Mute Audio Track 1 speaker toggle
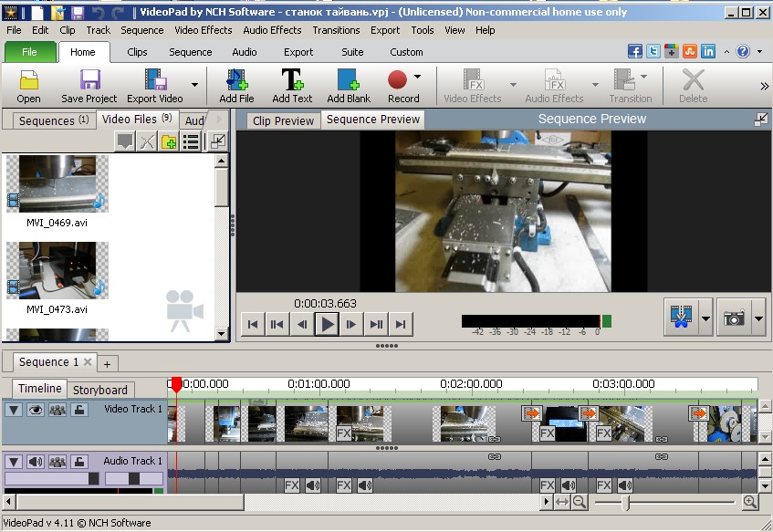The width and height of the screenshot is (773, 532). click(35, 462)
